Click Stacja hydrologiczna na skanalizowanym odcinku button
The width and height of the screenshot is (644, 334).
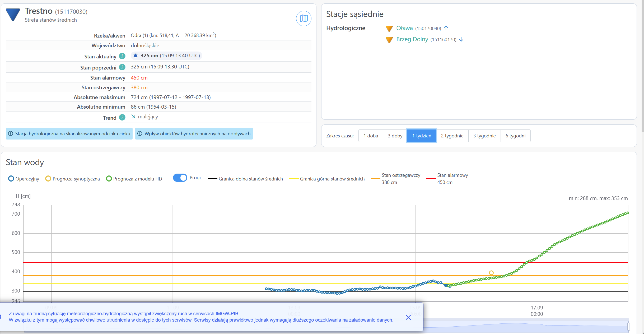click(x=69, y=134)
